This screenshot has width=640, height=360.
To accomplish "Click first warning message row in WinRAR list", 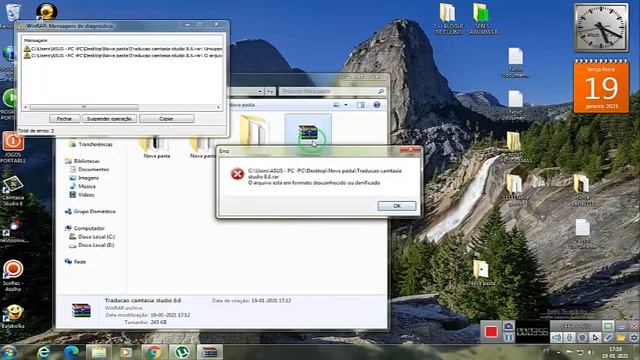I will pyautogui.click(x=122, y=49).
